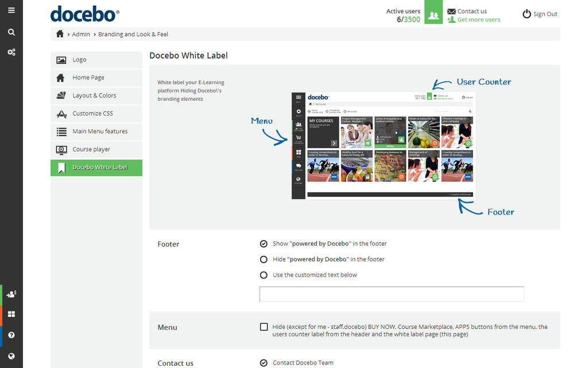Select Use the customized text below option
Screen dimensions: 588x368
coord(264,275)
